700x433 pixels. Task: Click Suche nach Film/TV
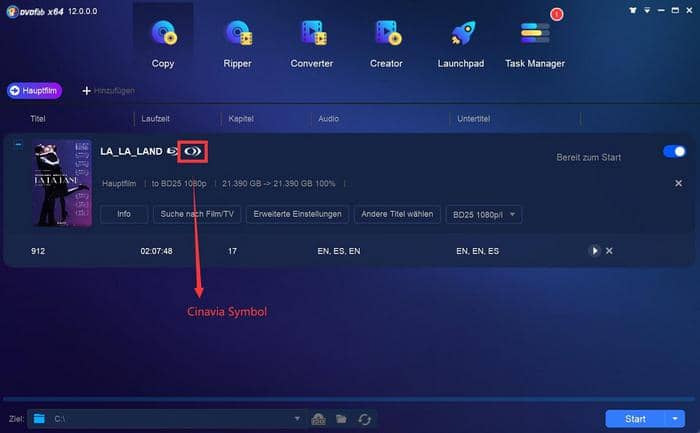click(x=197, y=214)
